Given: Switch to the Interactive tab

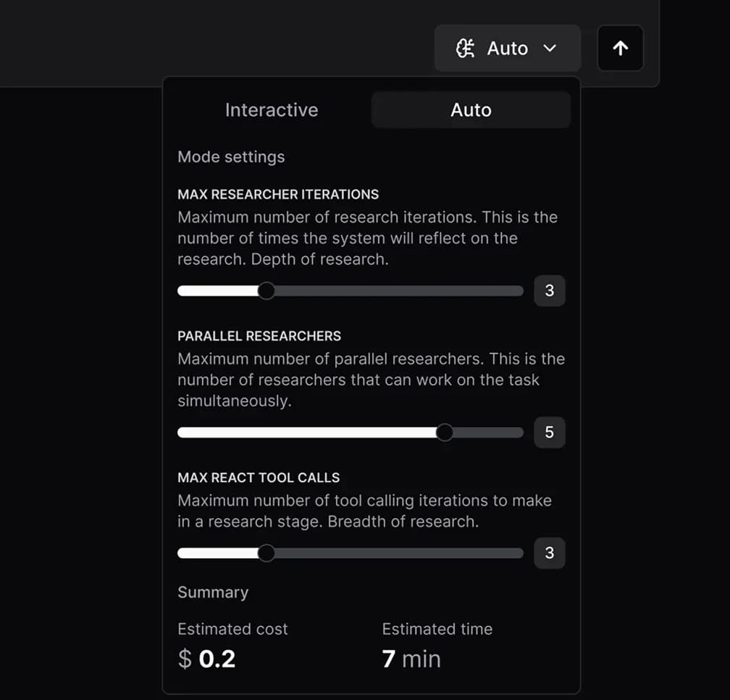Looking at the screenshot, I should (272, 109).
